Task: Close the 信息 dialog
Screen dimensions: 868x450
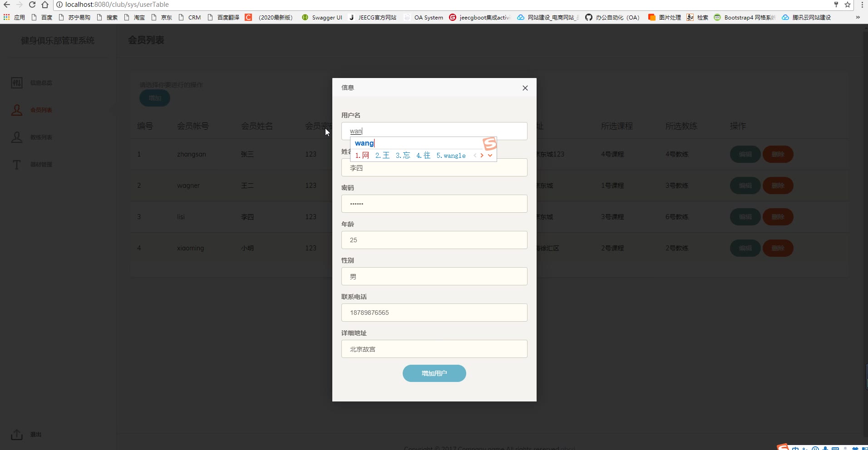Action: tap(525, 88)
